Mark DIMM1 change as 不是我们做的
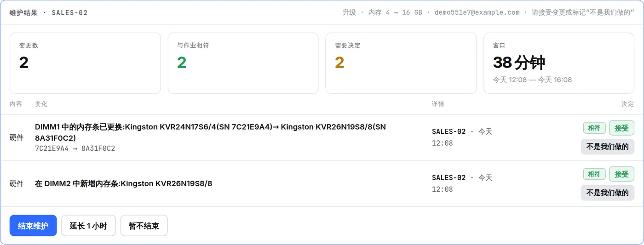This screenshot has width=644, height=245. point(607,147)
